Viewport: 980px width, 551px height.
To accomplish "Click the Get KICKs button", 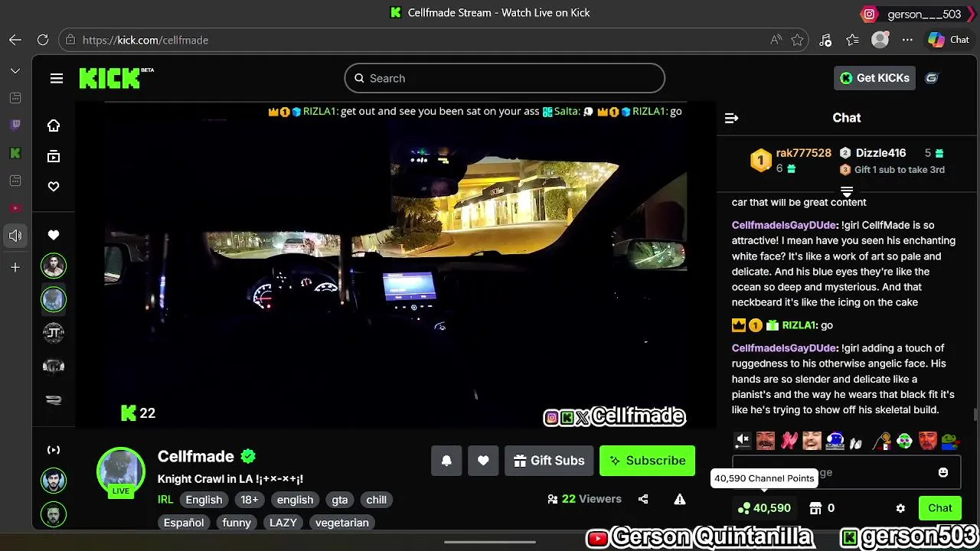I will pos(874,78).
